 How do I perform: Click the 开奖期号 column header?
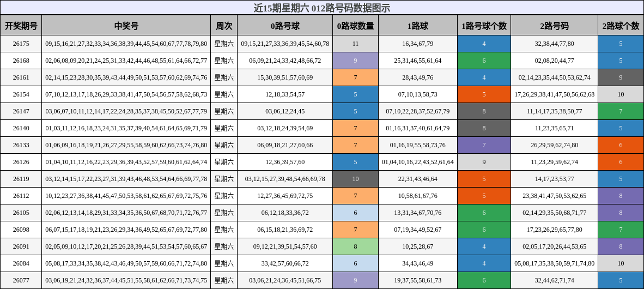[x=21, y=26]
